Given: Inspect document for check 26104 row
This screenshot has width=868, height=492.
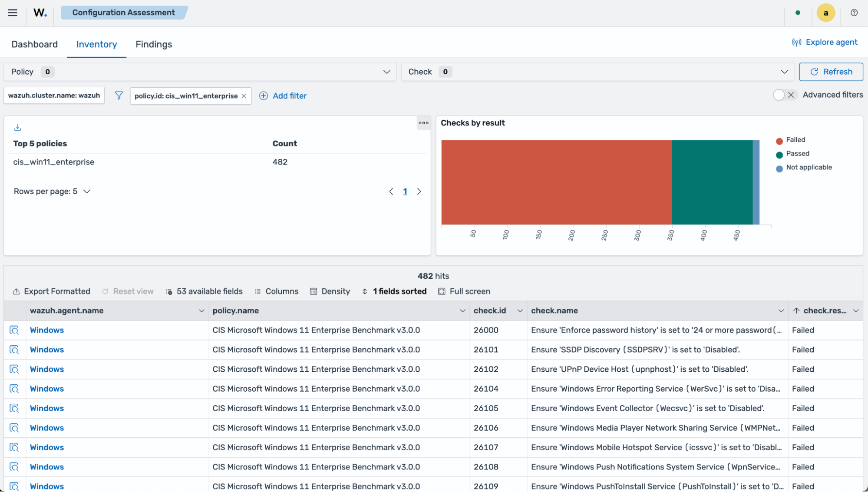Looking at the screenshot, I should click(14, 389).
